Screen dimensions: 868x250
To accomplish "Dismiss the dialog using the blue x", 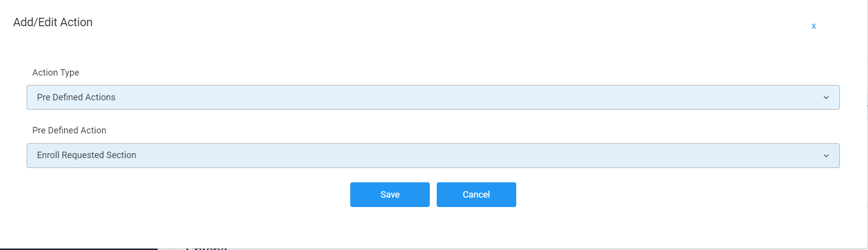I will coord(814,26).
